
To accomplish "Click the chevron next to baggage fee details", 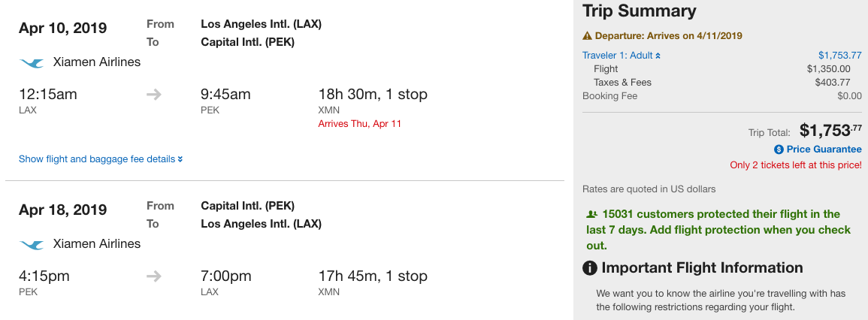I will click(x=180, y=159).
